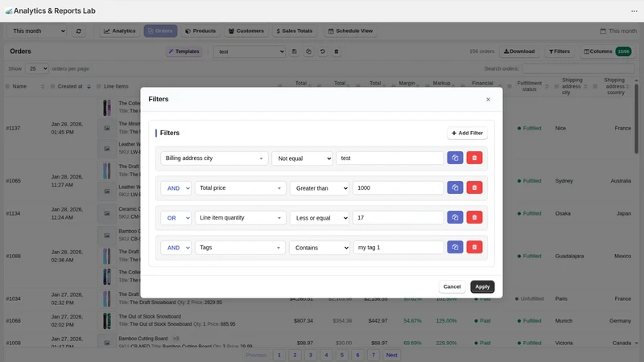Go to the Next page
644x362 pixels.
tap(391, 355)
